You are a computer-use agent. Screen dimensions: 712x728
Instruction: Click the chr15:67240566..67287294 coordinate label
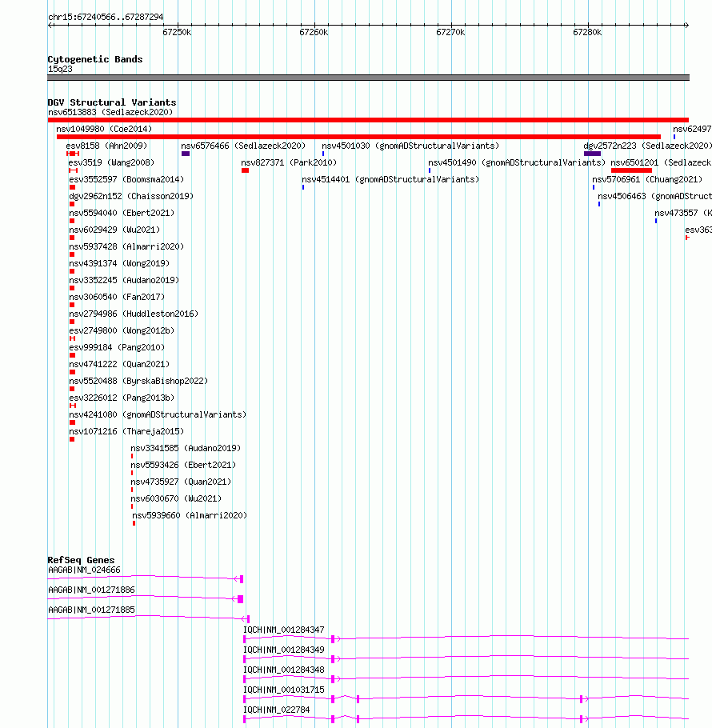point(106,17)
